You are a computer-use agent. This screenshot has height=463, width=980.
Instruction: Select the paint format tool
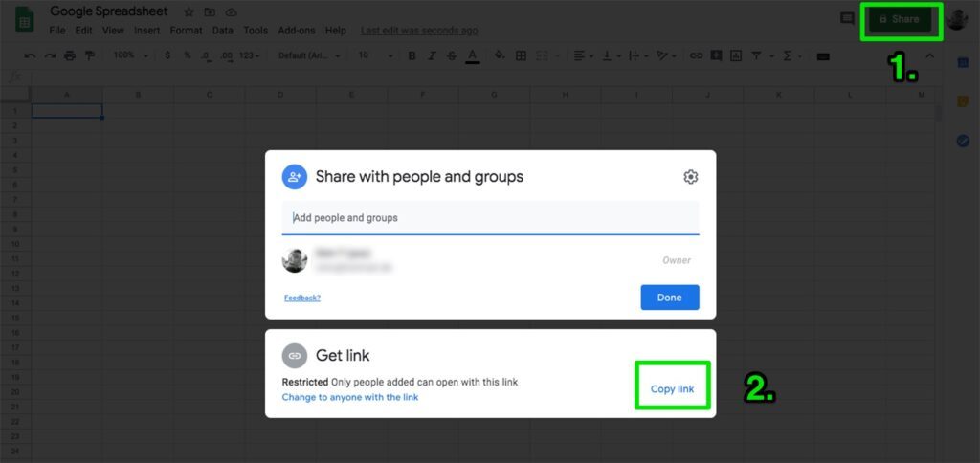coord(89,55)
